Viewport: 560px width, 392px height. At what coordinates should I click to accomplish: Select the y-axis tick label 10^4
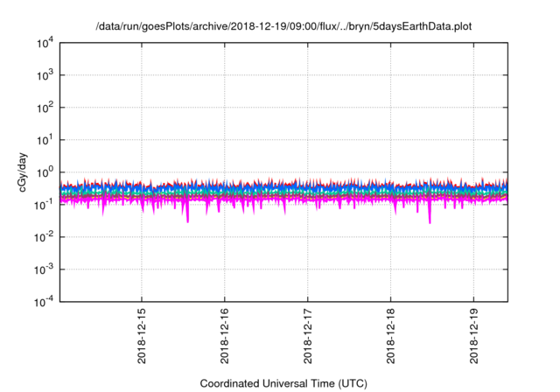pyautogui.click(x=45, y=43)
